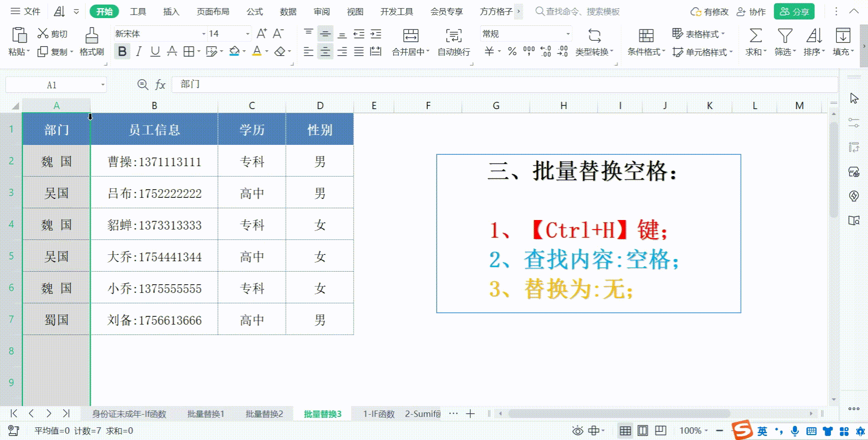
Task: Open sheet tab 批量替换1
Action: (205, 414)
